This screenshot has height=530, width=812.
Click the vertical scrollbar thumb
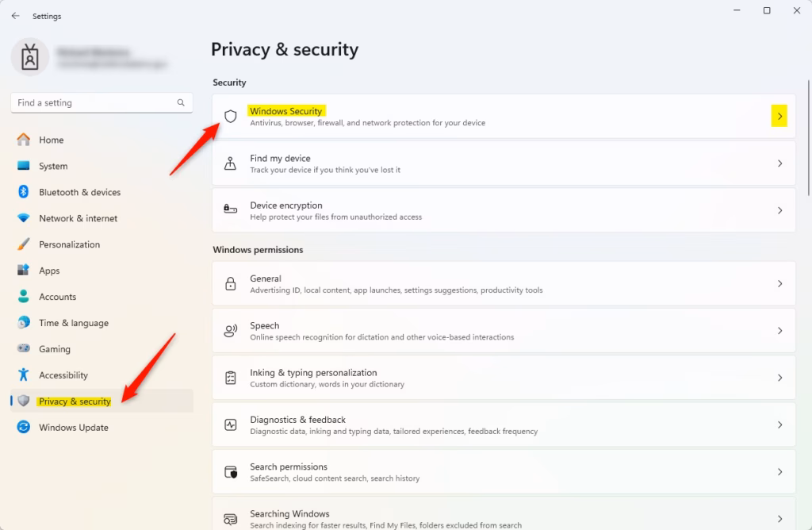click(808, 137)
